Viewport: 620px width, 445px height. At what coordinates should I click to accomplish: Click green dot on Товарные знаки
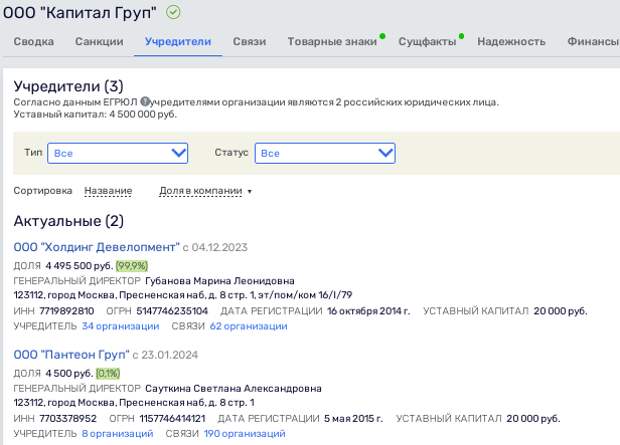coord(382,36)
